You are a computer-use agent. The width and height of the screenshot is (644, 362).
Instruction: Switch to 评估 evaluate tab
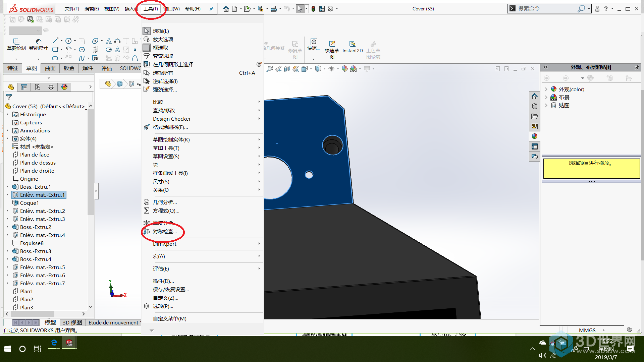click(x=107, y=68)
